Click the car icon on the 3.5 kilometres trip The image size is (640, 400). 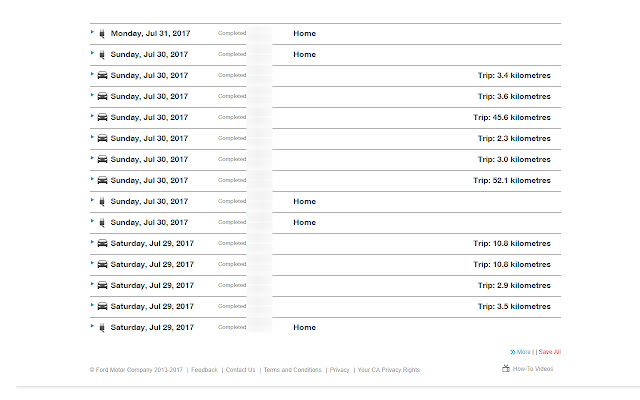[x=102, y=306]
